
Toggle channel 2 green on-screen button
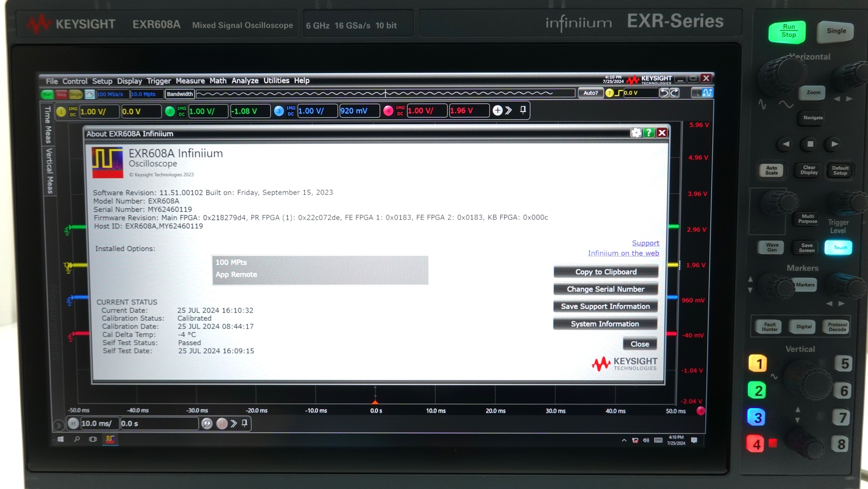170,111
